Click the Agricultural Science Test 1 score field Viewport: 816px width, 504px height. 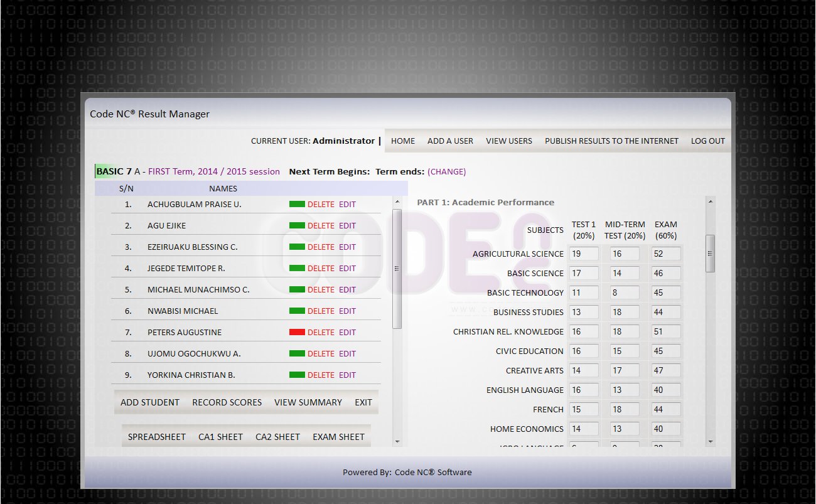(x=584, y=254)
